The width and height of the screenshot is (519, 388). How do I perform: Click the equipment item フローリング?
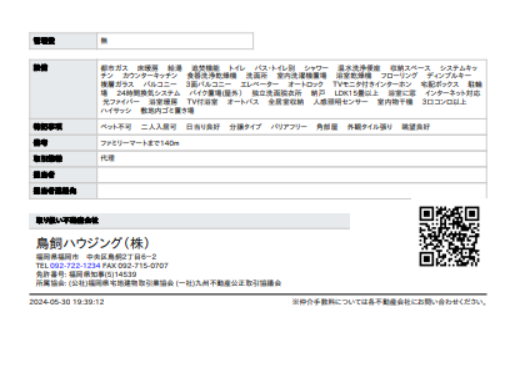pyautogui.click(x=399, y=76)
